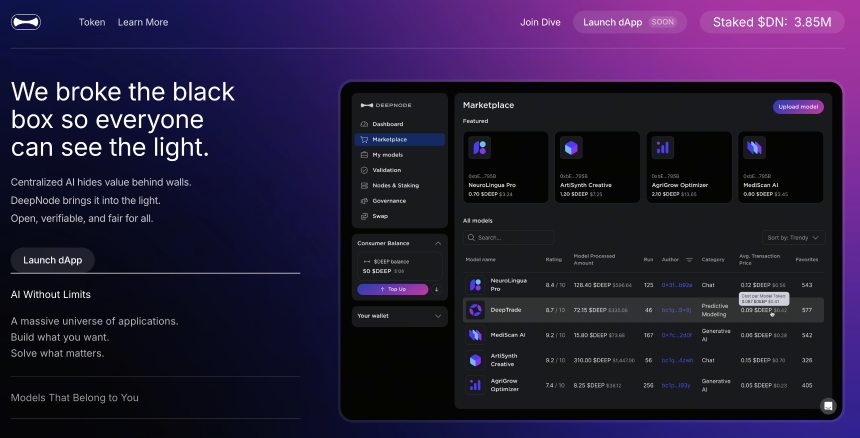Open the Learn More menu item
The image size is (860, 438).
143,22
